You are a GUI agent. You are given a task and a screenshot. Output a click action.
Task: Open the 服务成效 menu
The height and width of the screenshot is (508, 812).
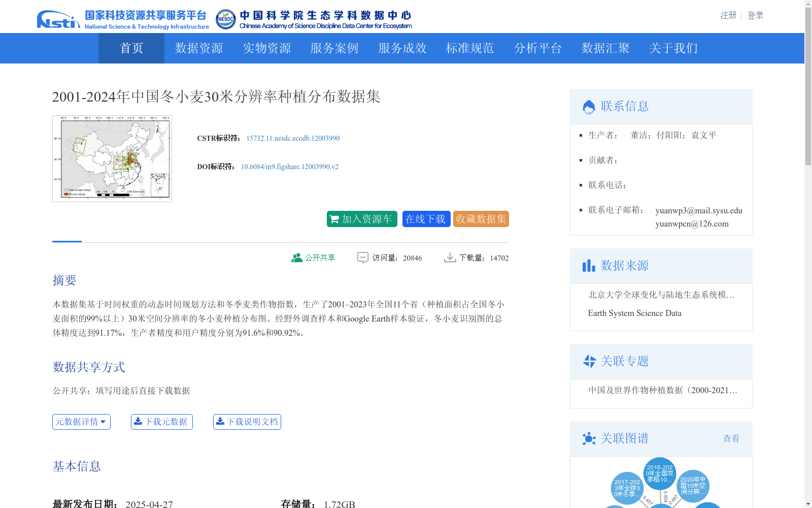[402, 48]
